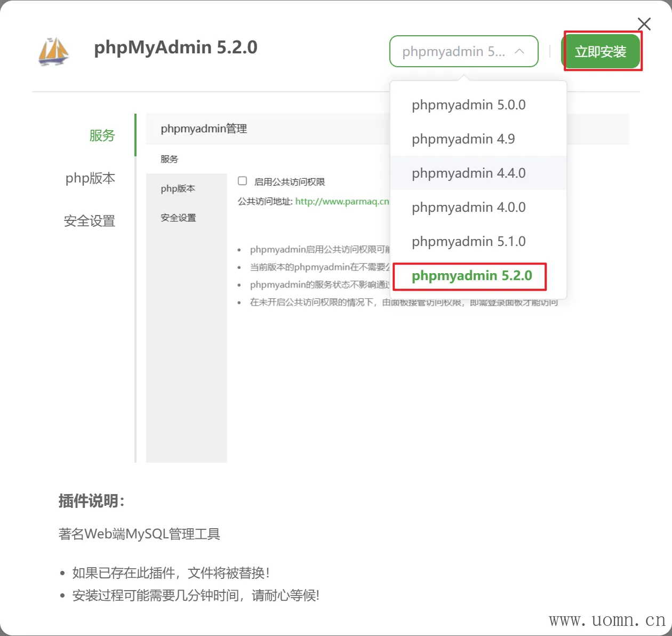Enable the 启用公共访问权限 checkbox
672x636 pixels.
point(242,181)
